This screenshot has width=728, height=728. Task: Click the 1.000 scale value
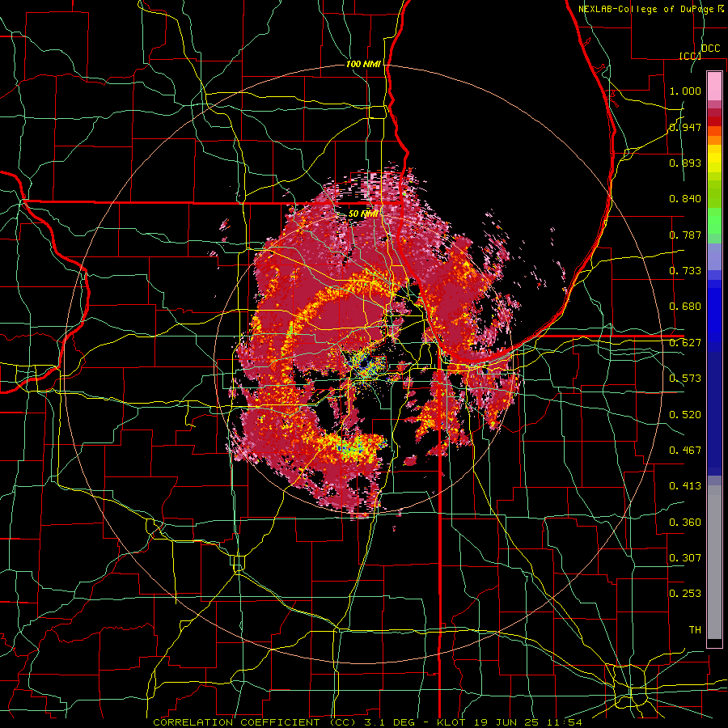pos(685,91)
